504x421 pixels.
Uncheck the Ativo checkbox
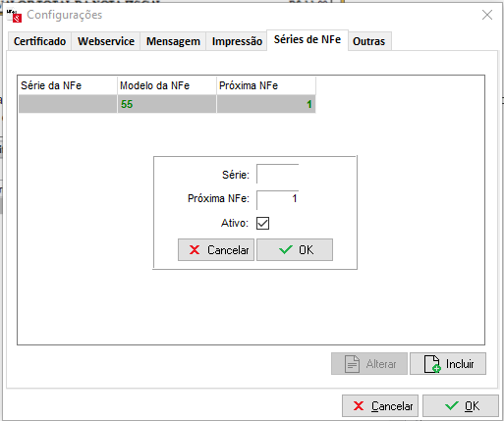pos(262,224)
